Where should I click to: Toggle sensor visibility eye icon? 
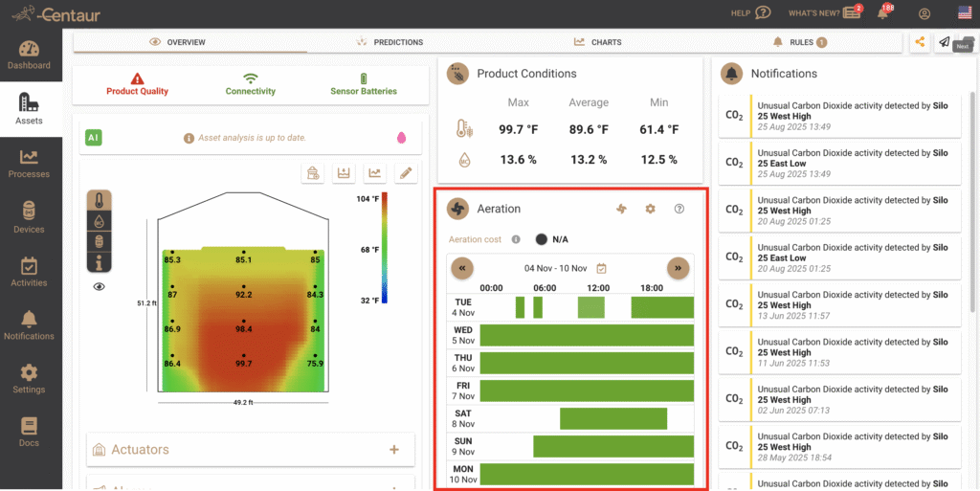(x=100, y=286)
